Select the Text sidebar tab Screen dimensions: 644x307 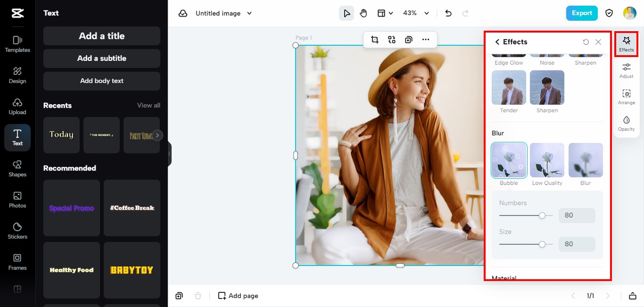tap(18, 137)
